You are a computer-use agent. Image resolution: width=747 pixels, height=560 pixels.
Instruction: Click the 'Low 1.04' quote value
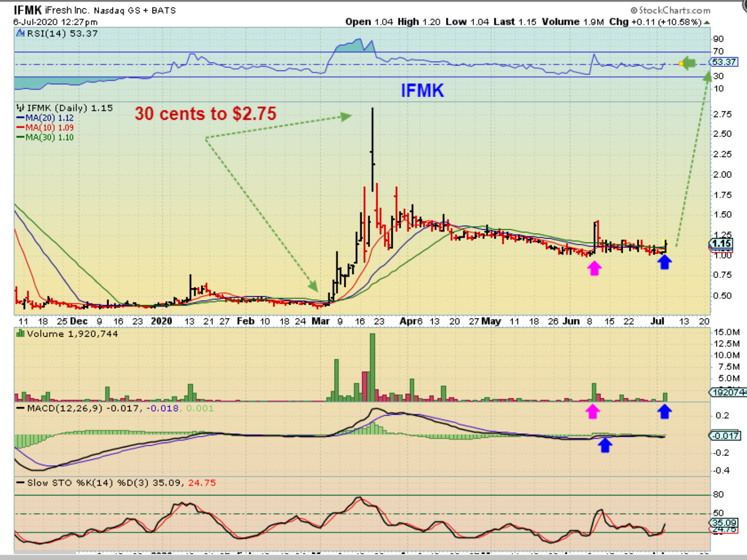[x=467, y=22]
